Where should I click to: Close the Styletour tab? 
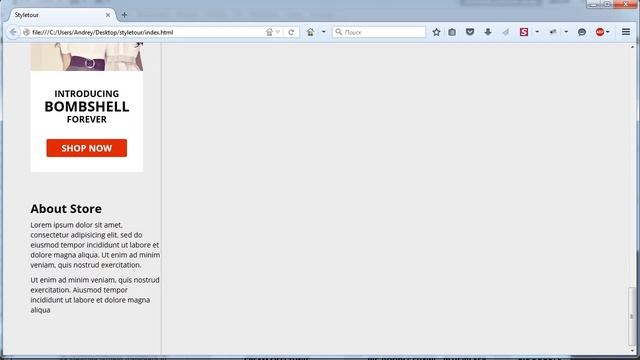point(108,15)
